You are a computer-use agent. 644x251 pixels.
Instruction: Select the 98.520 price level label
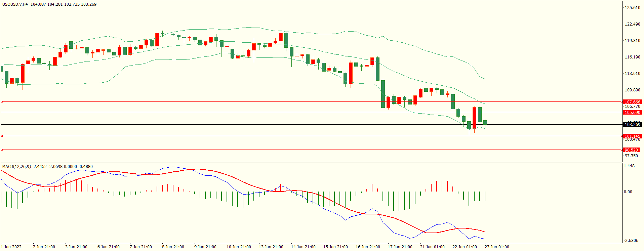pos(631,150)
